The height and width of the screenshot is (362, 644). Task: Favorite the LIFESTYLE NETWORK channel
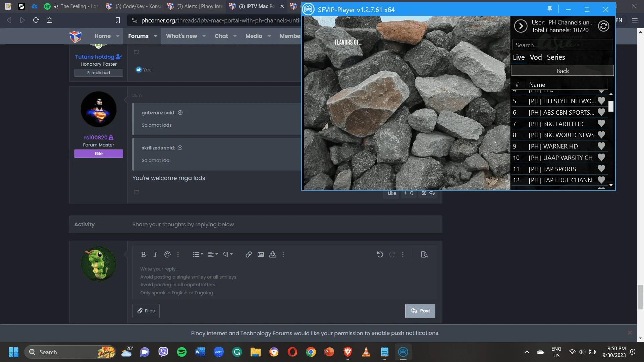[x=601, y=101]
